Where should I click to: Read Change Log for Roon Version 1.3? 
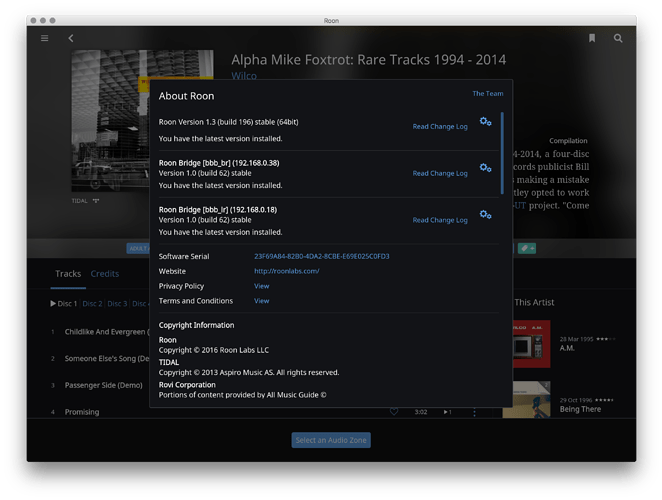440,126
